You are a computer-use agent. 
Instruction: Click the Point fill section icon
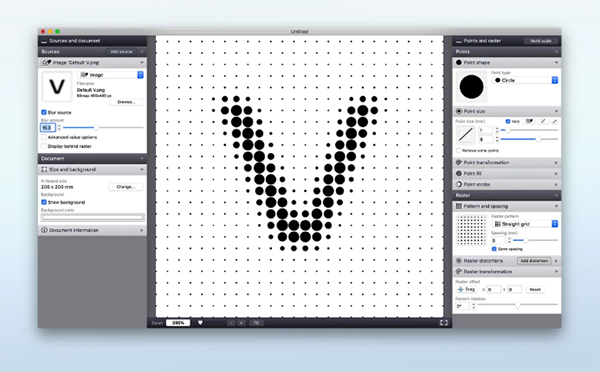tap(458, 173)
